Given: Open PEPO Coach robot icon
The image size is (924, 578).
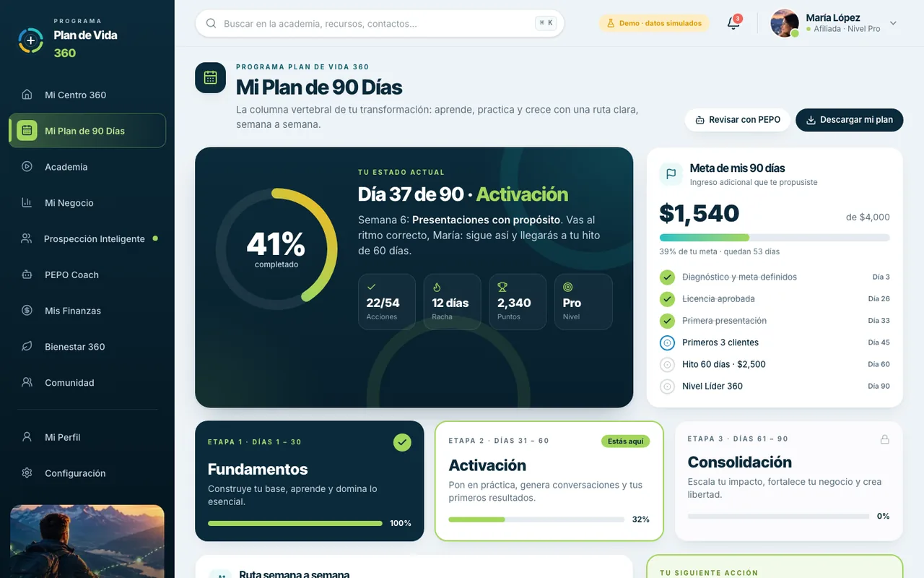Looking at the screenshot, I should pos(27,275).
